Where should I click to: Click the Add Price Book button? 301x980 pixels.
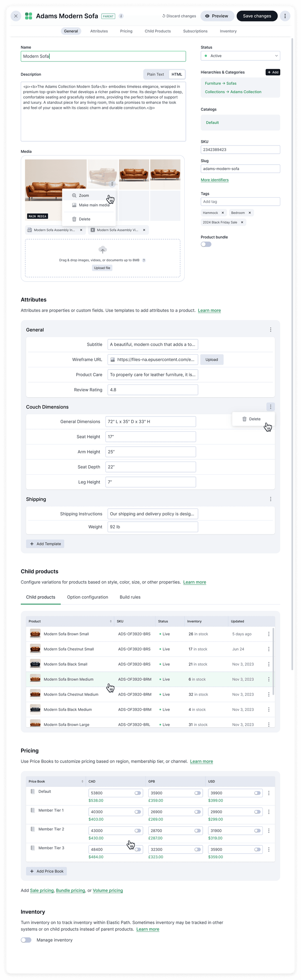[x=47, y=871]
